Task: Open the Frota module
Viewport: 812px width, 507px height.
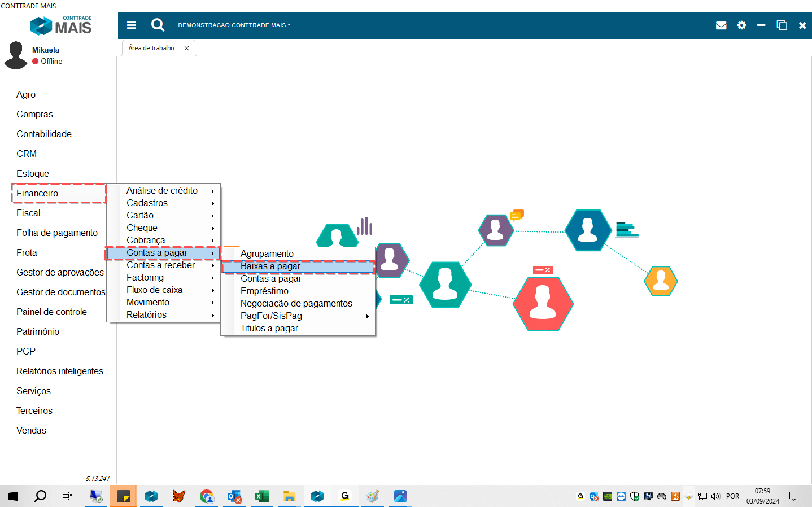Action: (x=27, y=253)
